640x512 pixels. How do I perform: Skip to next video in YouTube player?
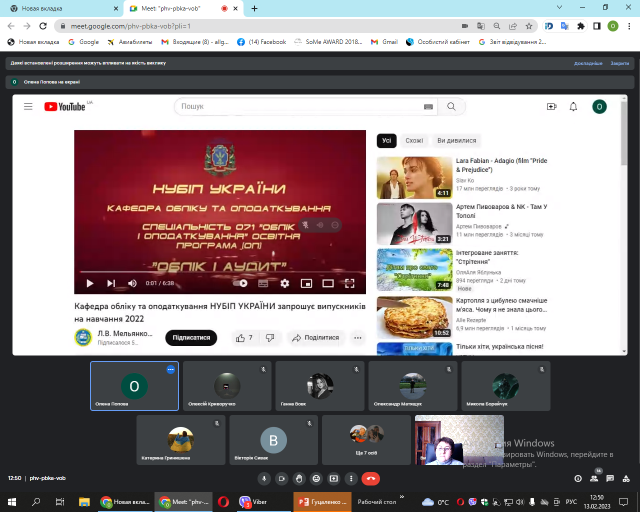(111, 283)
